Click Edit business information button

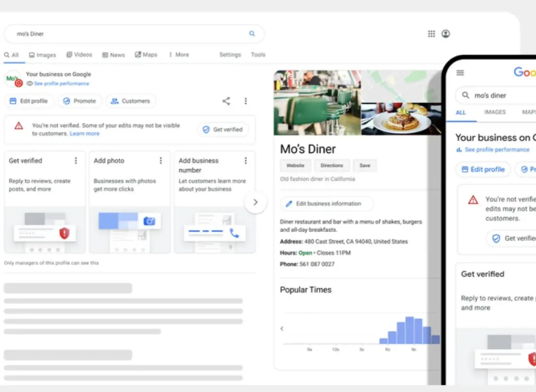click(x=327, y=203)
